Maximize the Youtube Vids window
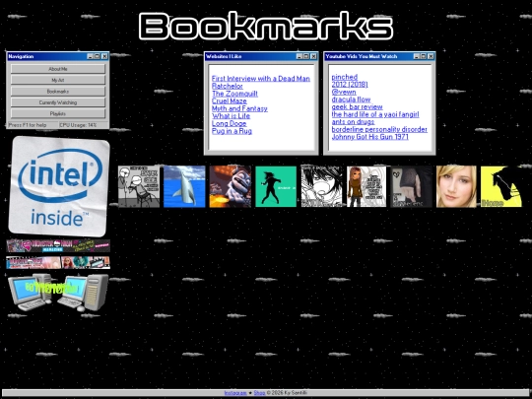The image size is (532, 399). [424, 56]
